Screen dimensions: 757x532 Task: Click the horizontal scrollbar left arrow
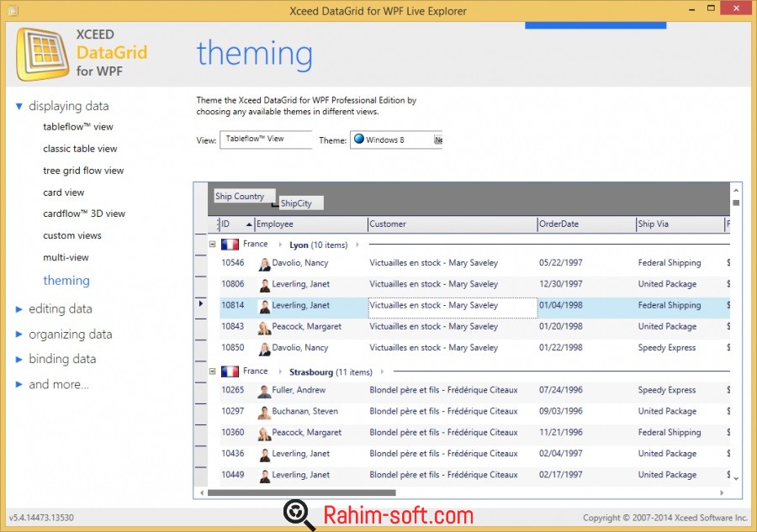[x=202, y=493]
